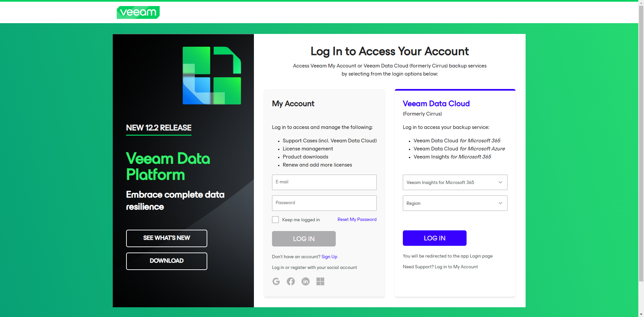Click 'Product downloads' list item
644x317 pixels.
(x=306, y=157)
